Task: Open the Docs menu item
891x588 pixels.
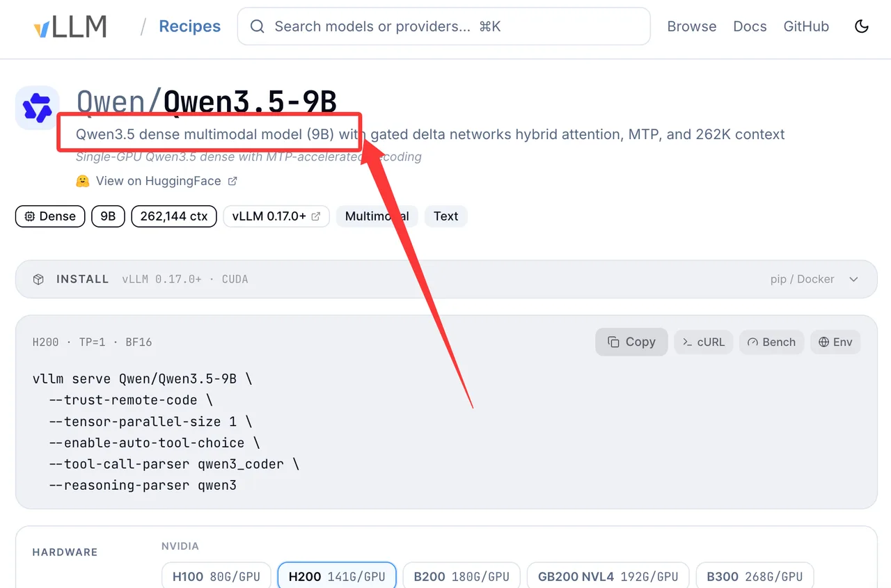Action: point(750,26)
